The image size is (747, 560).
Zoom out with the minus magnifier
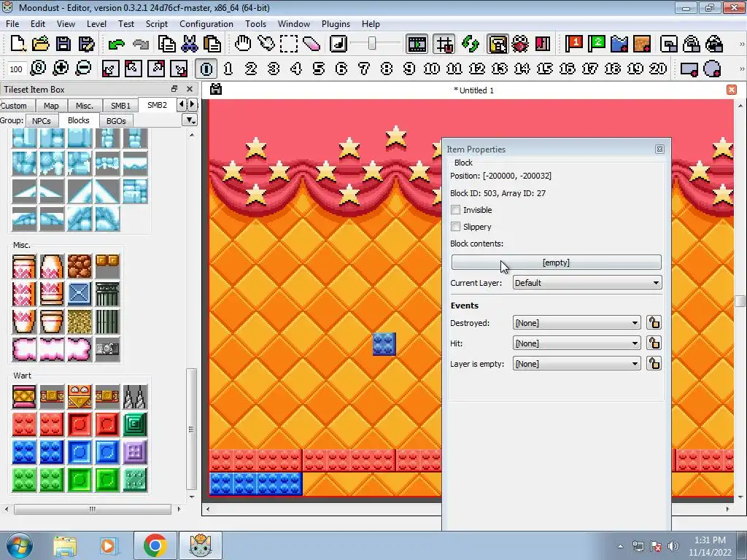[x=83, y=69]
